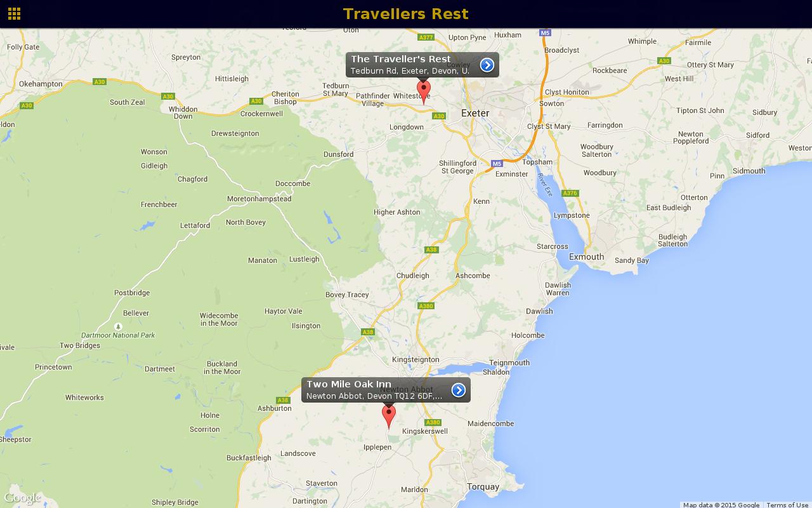
Task: Click the Tedburn Rd, Exeter address text
Action: pos(410,71)
